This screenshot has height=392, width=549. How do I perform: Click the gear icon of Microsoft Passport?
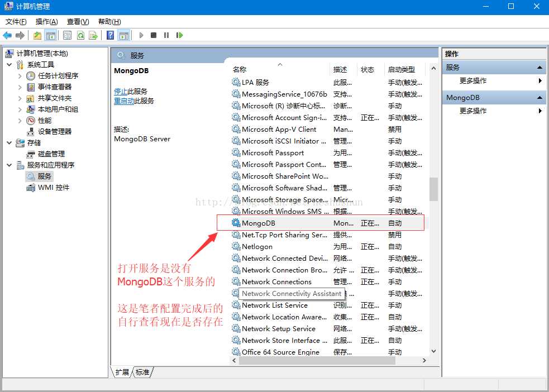click(236, 152)
